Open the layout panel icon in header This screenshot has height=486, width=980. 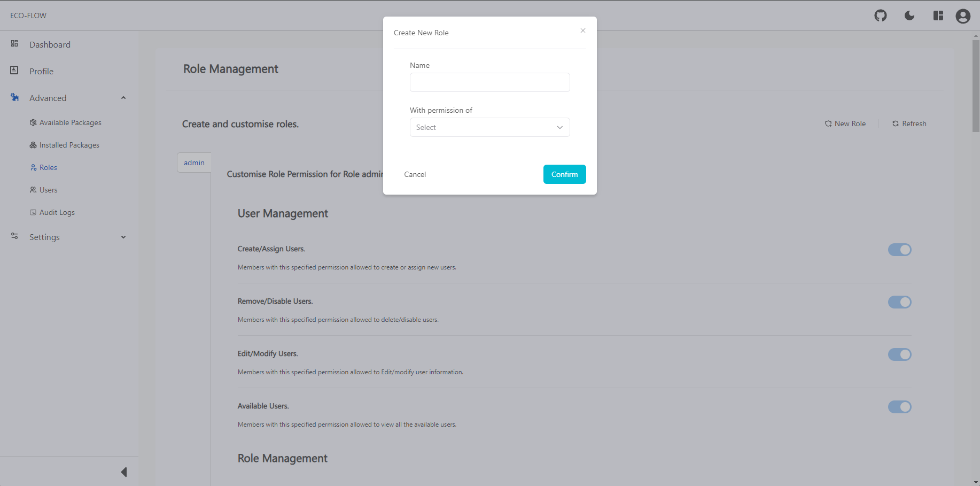938,16
